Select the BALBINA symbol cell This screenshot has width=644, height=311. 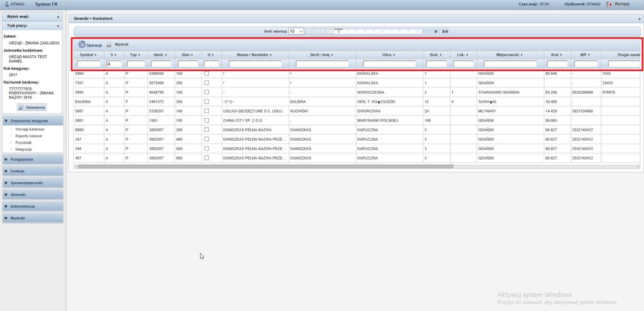point(89,102)
